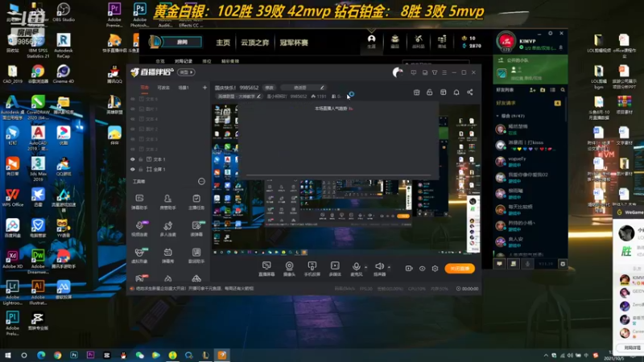Screen dimensions: 644x362
Task: Click the 修改 button next to room title
Action: pyautogui.click(x=269, y=88)
